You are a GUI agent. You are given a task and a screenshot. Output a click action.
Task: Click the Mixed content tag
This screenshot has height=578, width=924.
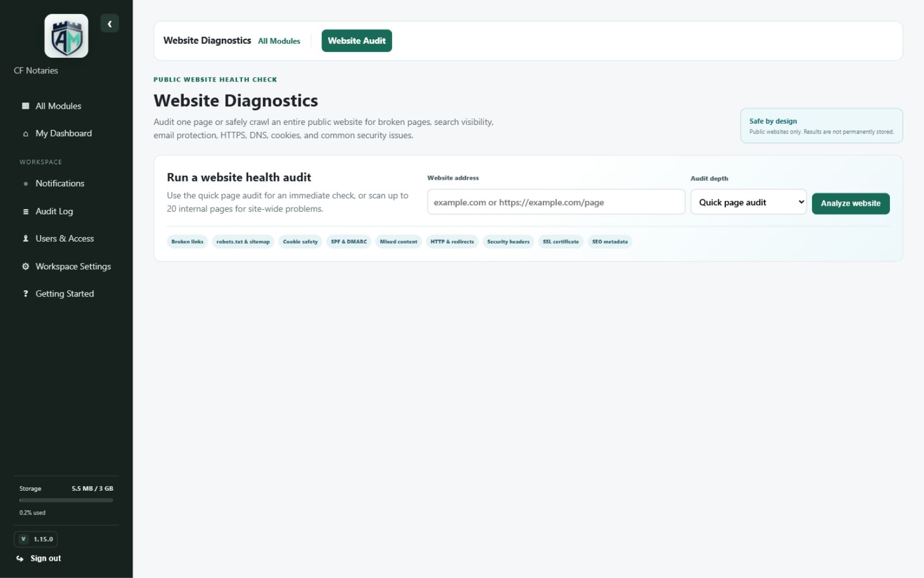pyautogui.click(x=398, y=242)
